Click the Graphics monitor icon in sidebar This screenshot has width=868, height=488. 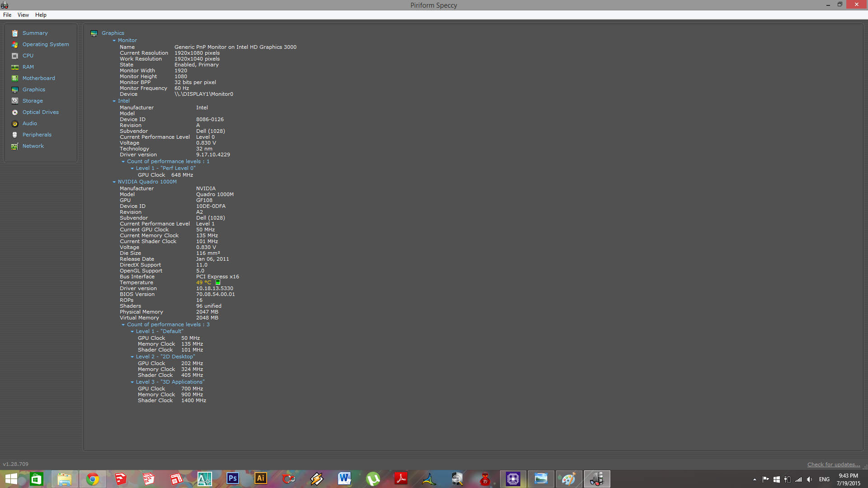pos(15,89)
